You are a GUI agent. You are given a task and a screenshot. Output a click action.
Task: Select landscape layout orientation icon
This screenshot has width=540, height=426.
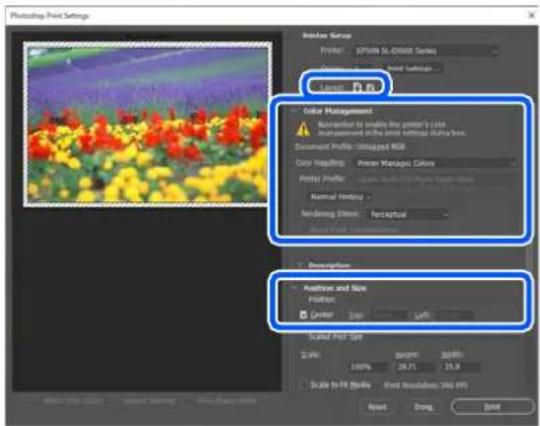370,87
